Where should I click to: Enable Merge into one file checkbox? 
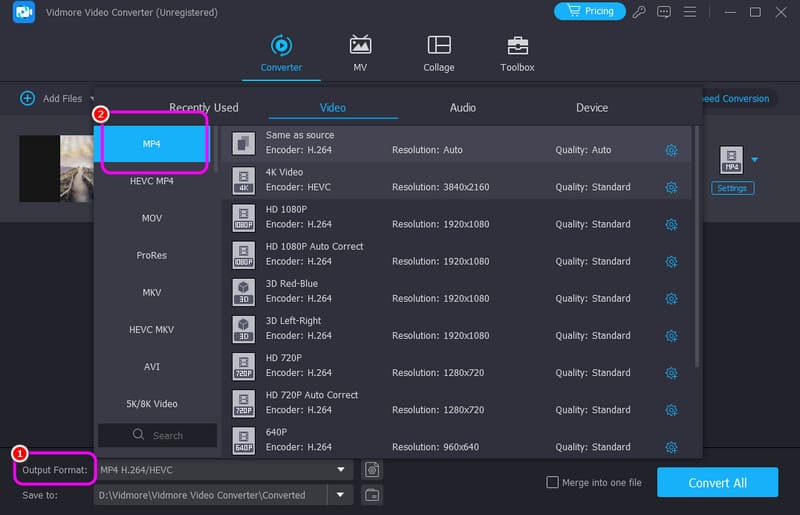(553, 482)
